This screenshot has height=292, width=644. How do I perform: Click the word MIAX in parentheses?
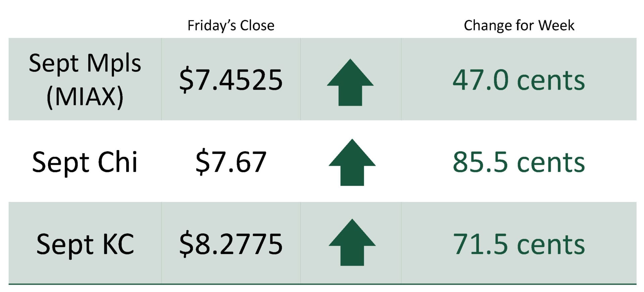85,97
